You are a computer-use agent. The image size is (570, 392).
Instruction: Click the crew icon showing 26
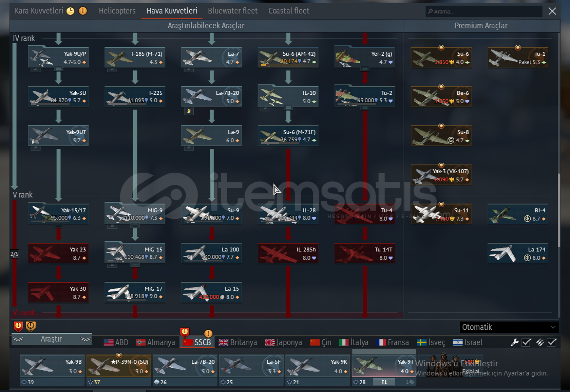(157, 382)
